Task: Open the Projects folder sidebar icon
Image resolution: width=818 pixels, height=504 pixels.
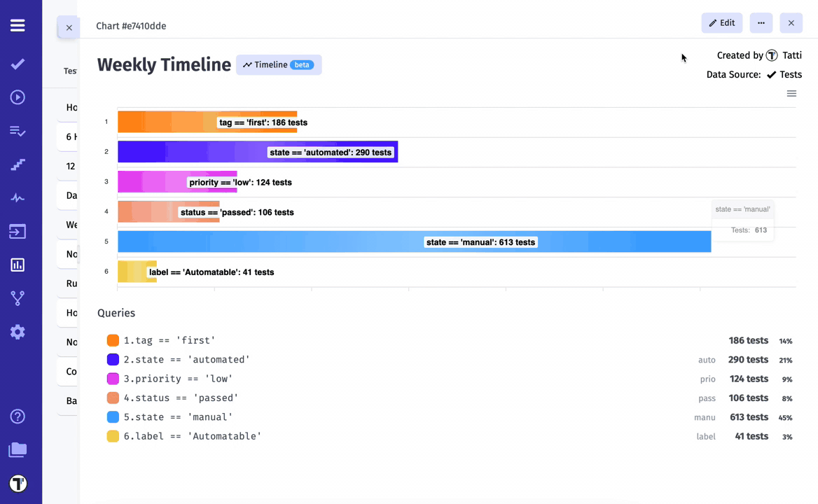Action: (18, 450)
